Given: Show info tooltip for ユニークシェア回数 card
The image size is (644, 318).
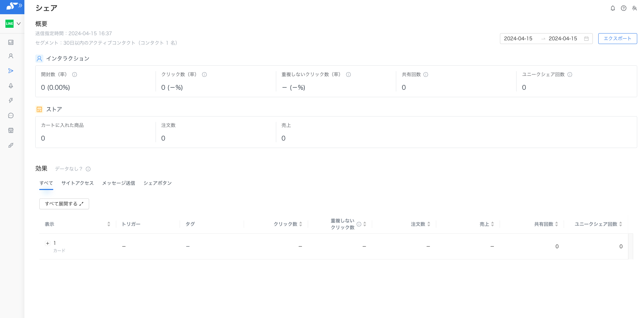Looking at the screenshot, I should pyautogui.click(x=570, y=75).
